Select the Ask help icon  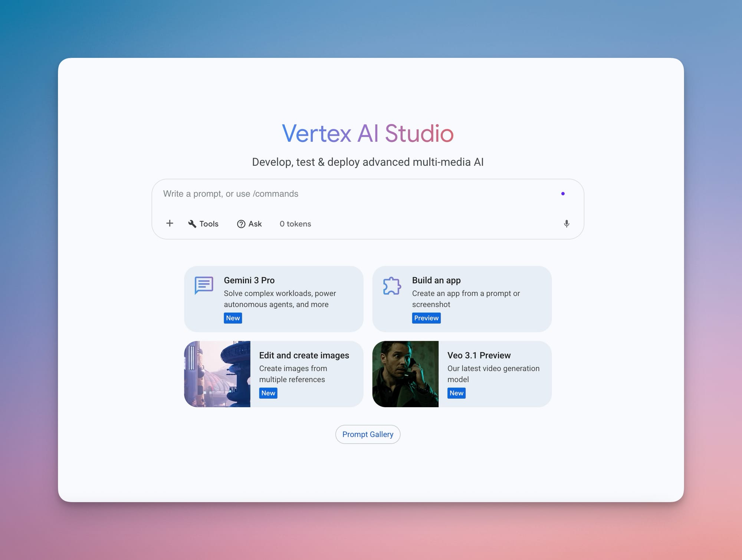click(242, 224)
